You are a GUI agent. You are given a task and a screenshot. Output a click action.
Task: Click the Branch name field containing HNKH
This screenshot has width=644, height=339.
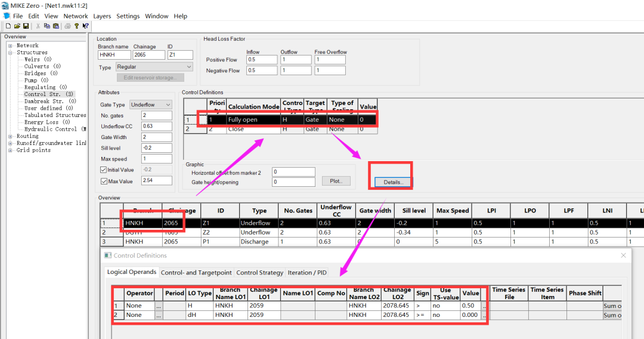tap(114, 55)
